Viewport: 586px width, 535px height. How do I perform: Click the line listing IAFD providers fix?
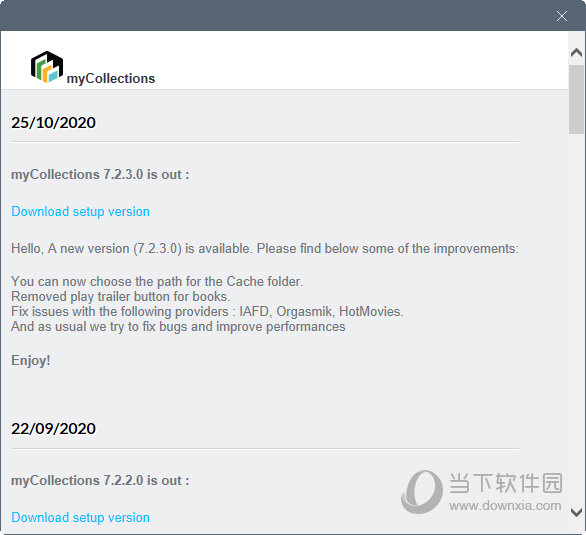point(207,312)
